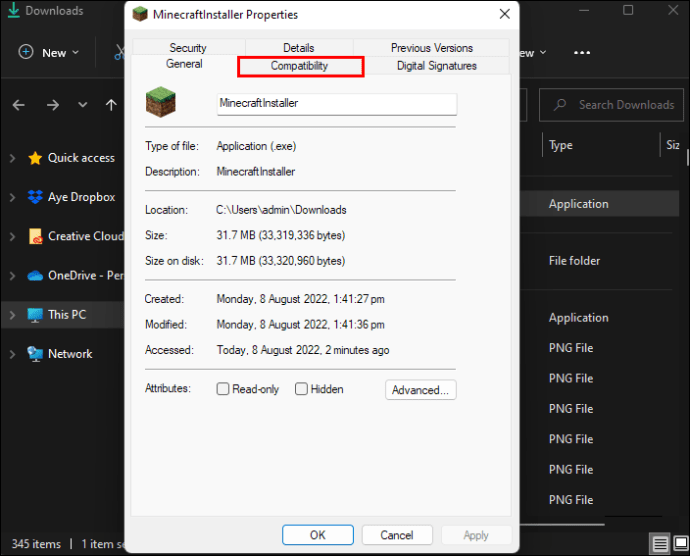The height and width of the screenshot is (556, 690).
Task: Expand the Network tree node
Action: (12, 354)
